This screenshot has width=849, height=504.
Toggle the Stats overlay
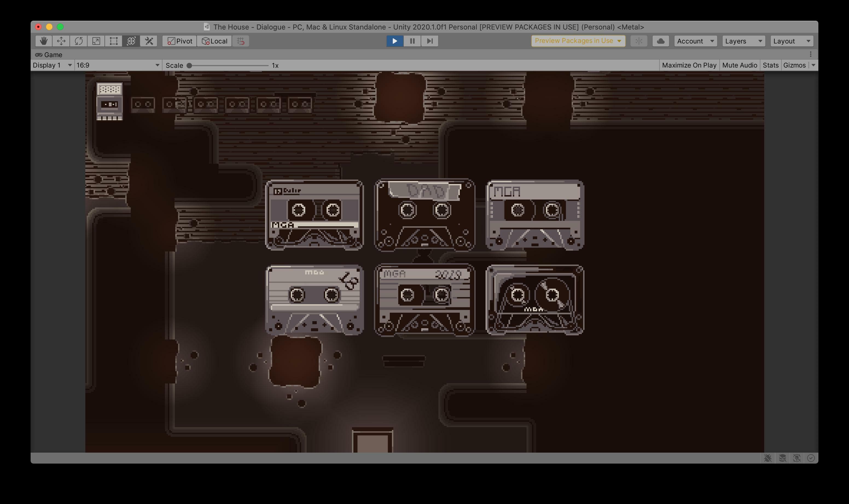pyautogui.click(x=771, y=65)
